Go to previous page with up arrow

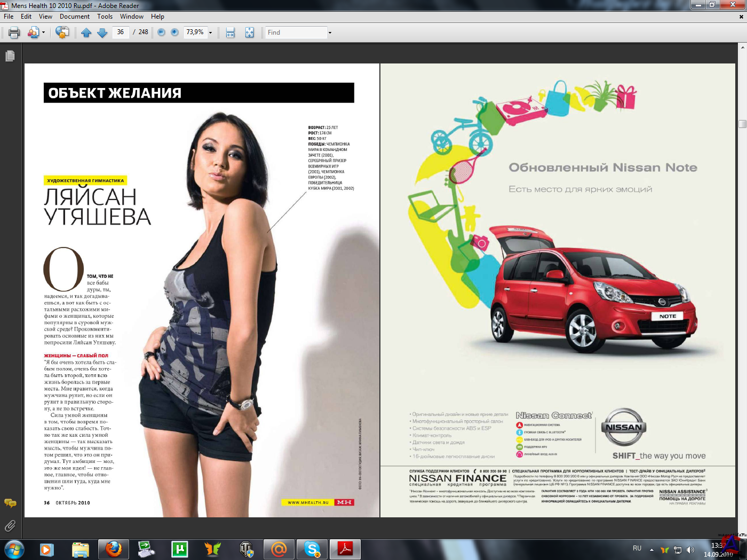(x=86, y=33)
